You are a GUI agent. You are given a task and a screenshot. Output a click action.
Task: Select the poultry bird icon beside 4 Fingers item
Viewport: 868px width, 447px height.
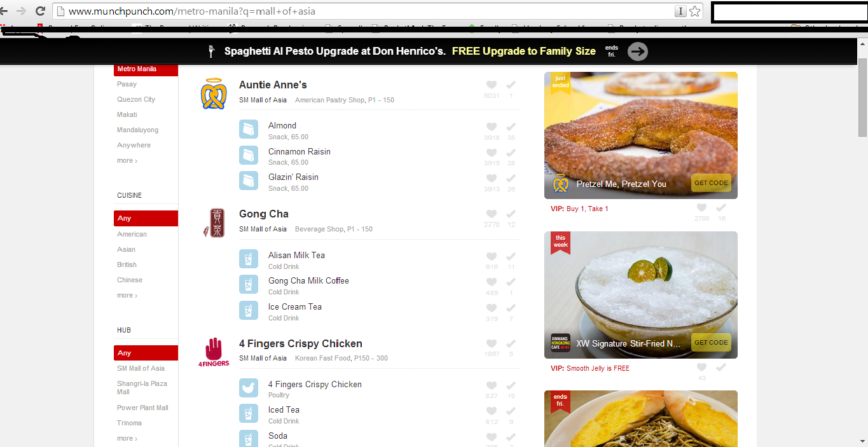click(x=249, y=389)
